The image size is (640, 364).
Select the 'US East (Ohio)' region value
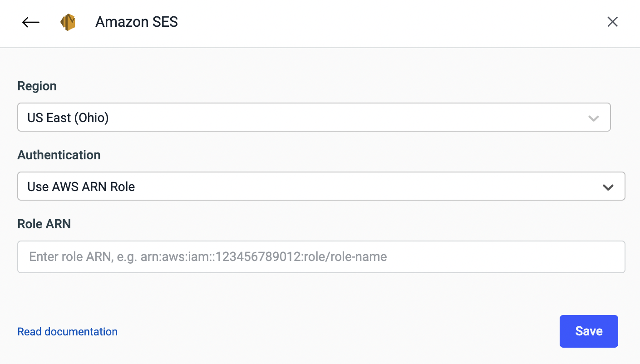(68, 118)
